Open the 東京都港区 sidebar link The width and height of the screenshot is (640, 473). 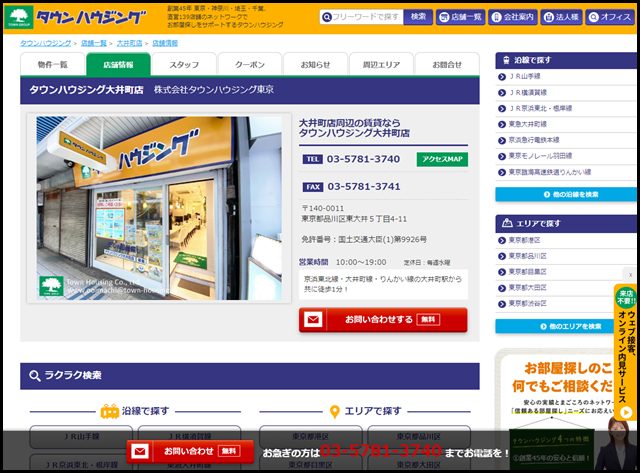pos(524,240)
